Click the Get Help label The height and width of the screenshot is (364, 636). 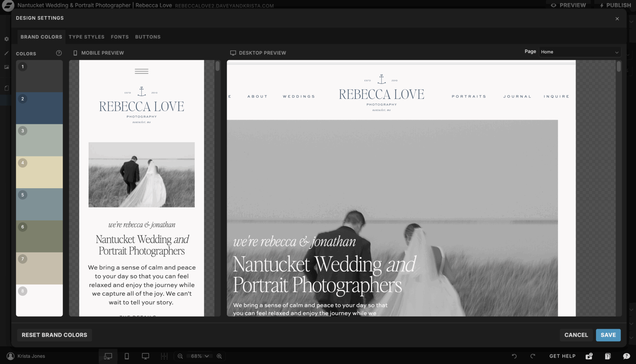[563, 356]
